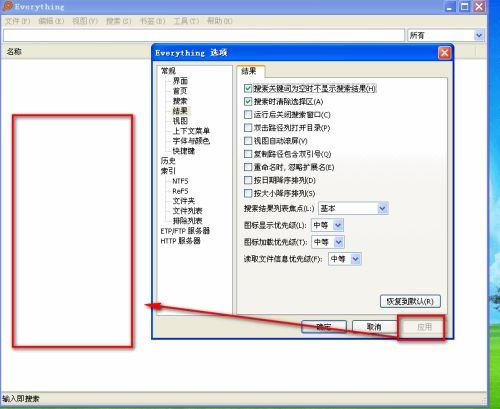Enable 双击路径列打开目录 checkbox

[x=248, y=128]
